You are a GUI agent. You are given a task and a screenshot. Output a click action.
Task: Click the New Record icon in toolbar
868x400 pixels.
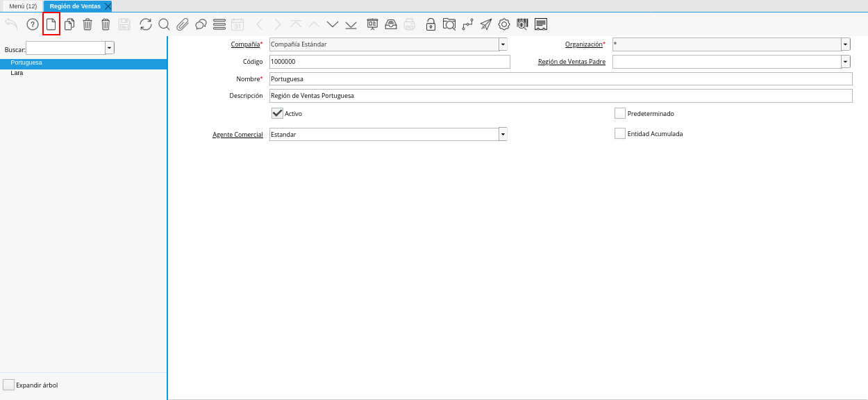point(51,24)
